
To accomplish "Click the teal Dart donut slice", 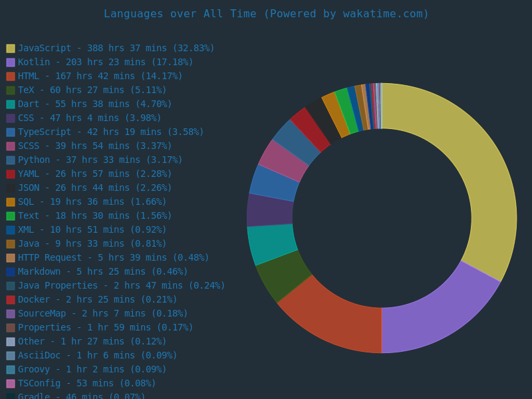I will point(271,243).
